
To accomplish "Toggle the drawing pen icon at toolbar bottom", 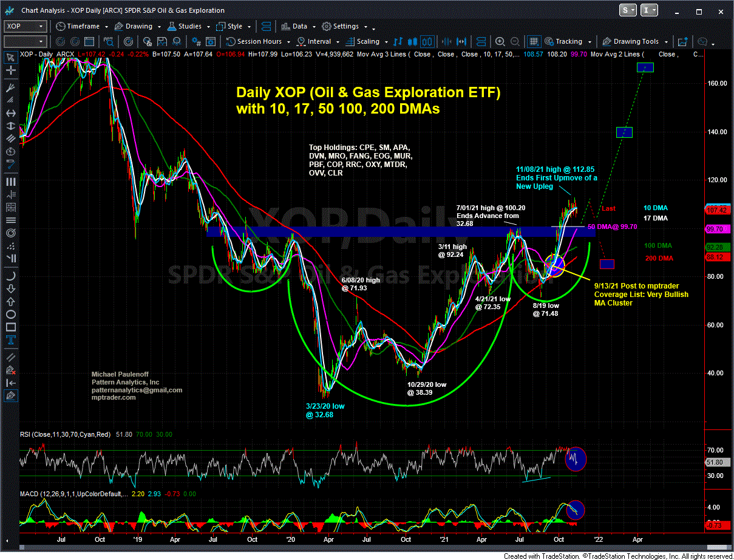I will (10, 395).
